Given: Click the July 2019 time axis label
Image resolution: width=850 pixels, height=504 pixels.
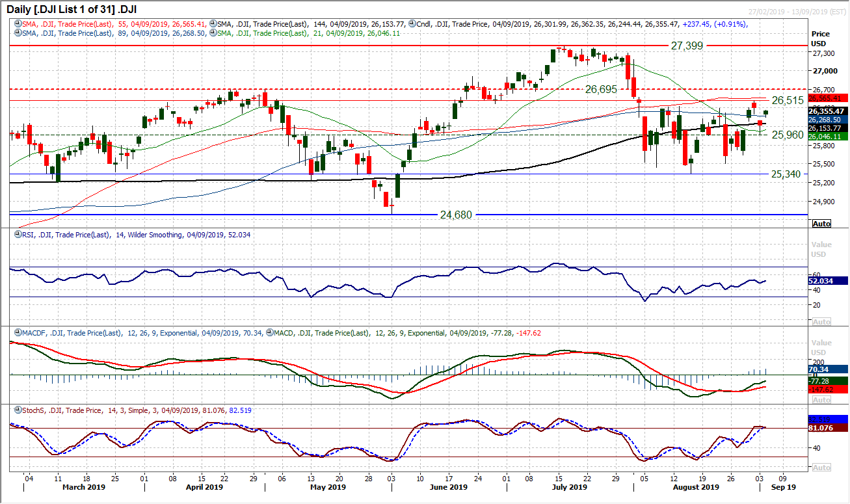Looking at the screenshot, I should (x=569, y=486).
